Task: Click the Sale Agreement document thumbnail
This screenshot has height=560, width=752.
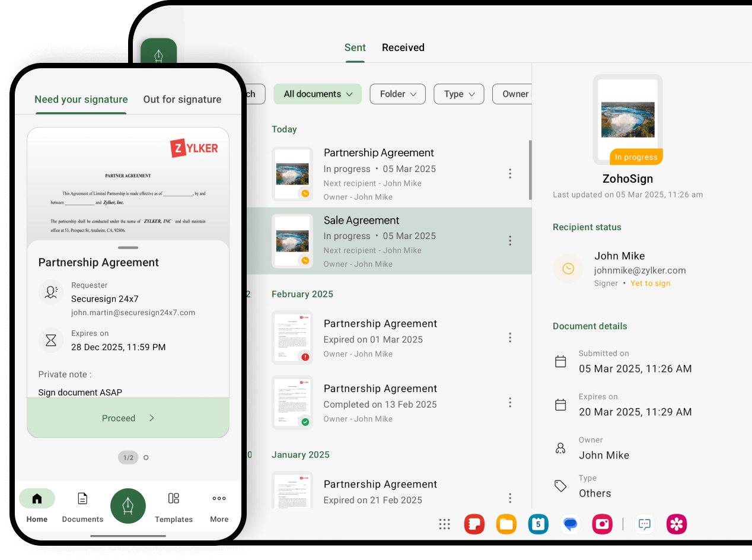Action: coord(292,241)
